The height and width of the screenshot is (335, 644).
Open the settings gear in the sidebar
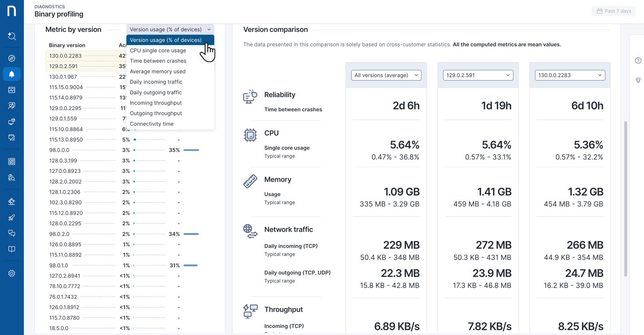(12, 273)
